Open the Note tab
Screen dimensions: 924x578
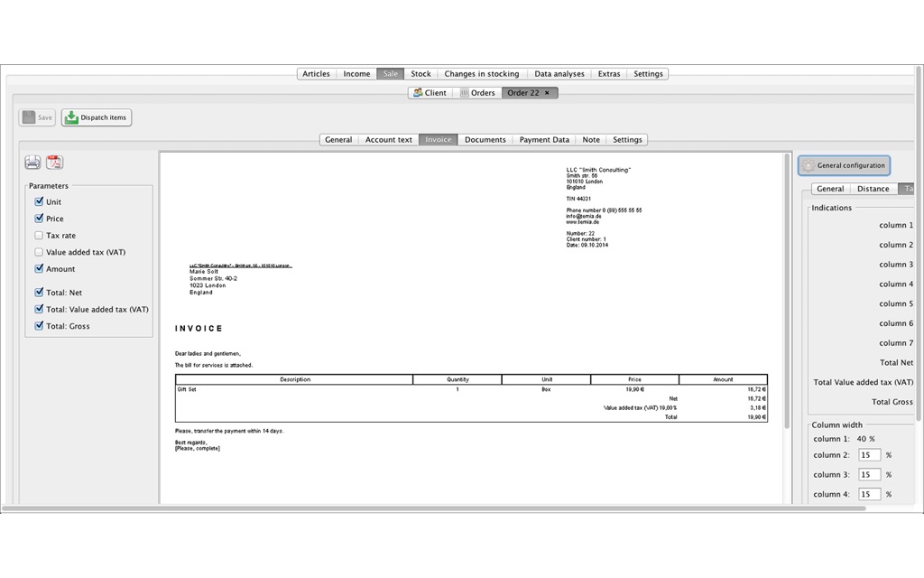click(591, 140)
